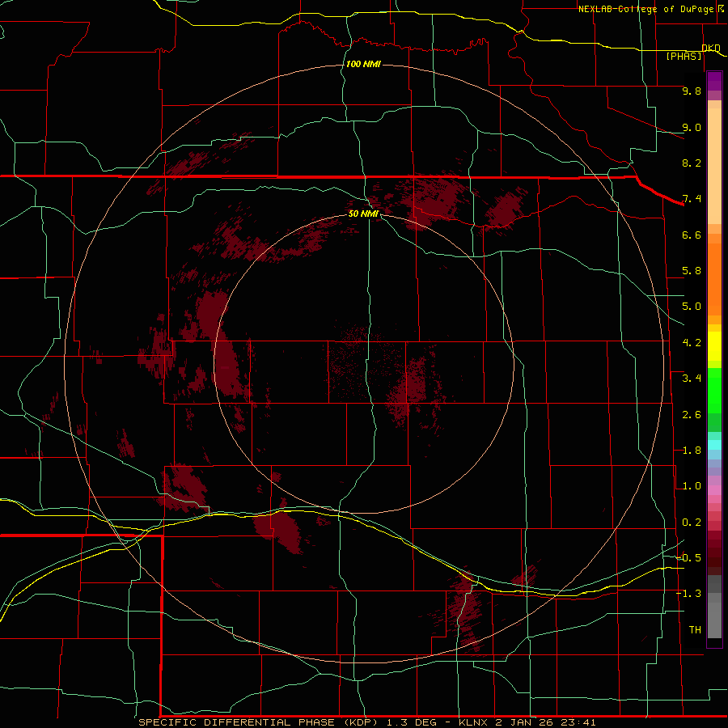Select the -1.3 value on the color scale
Screen dimensions: 728x728
pos(688,594)
